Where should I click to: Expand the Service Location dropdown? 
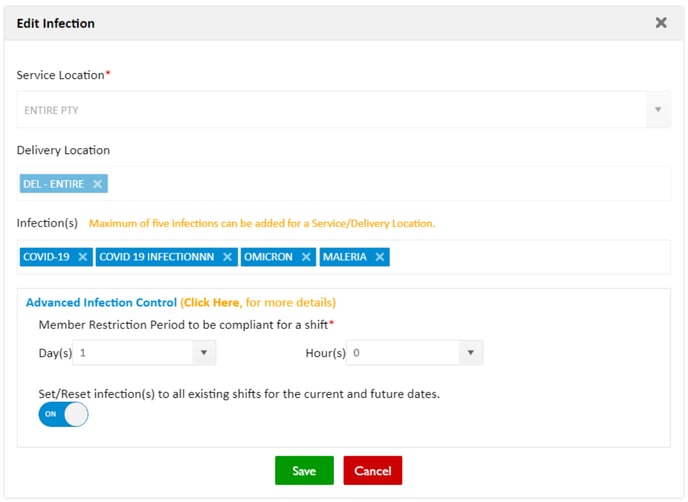[x=658, y=110]
